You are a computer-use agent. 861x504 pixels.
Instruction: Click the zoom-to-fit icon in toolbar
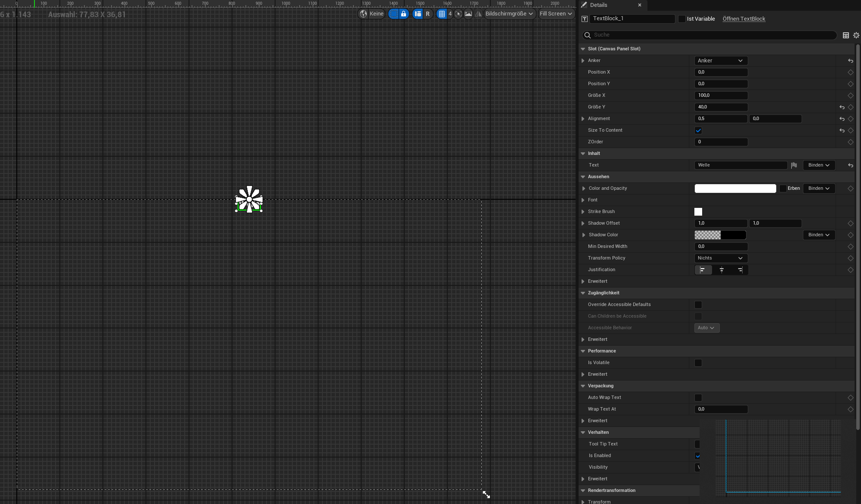click(x=458, y=14)
